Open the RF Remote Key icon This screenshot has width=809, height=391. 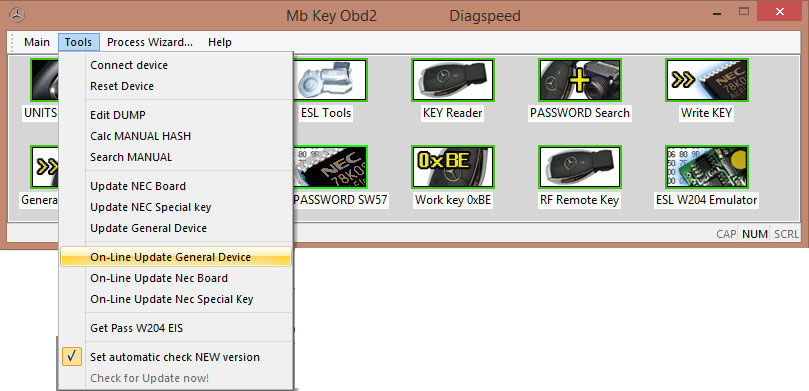pyautogui.click(x=579, y=167)
